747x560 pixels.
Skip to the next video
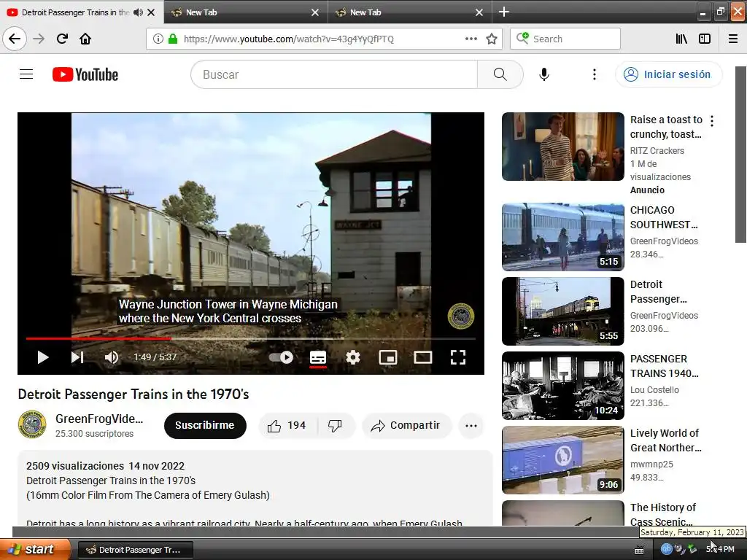[77, 357]
